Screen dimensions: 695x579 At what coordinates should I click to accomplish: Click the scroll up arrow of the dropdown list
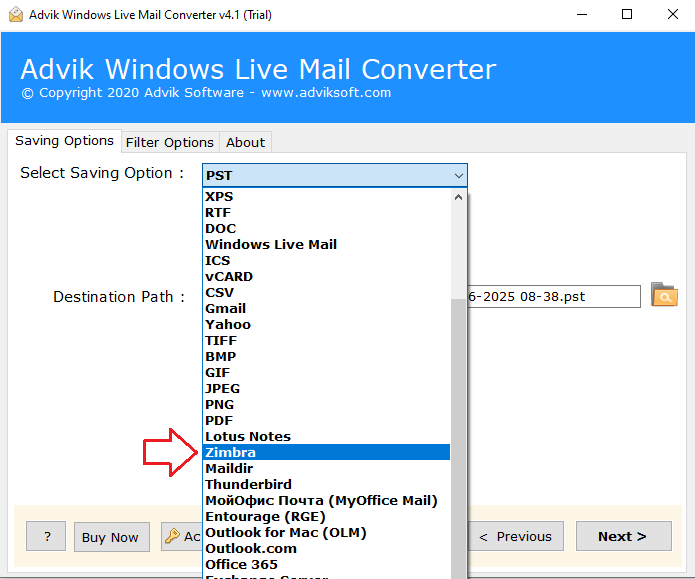(459, 197)
